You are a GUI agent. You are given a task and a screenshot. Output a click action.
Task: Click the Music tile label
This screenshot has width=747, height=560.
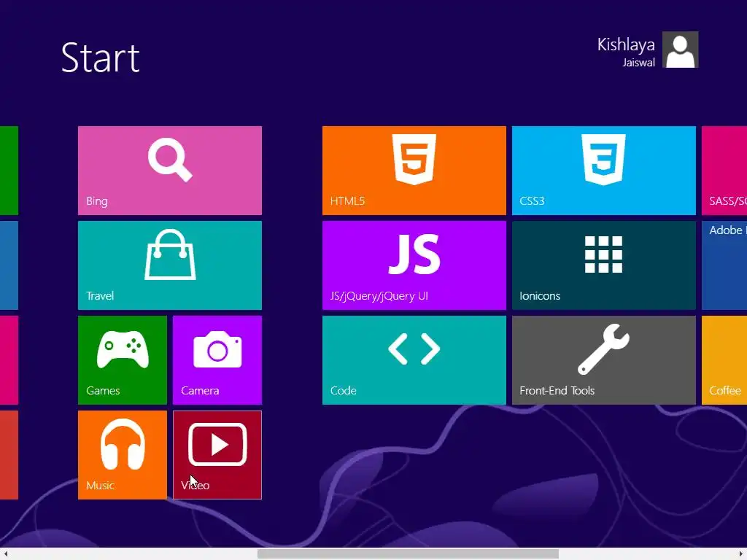[x=100, y=485]
